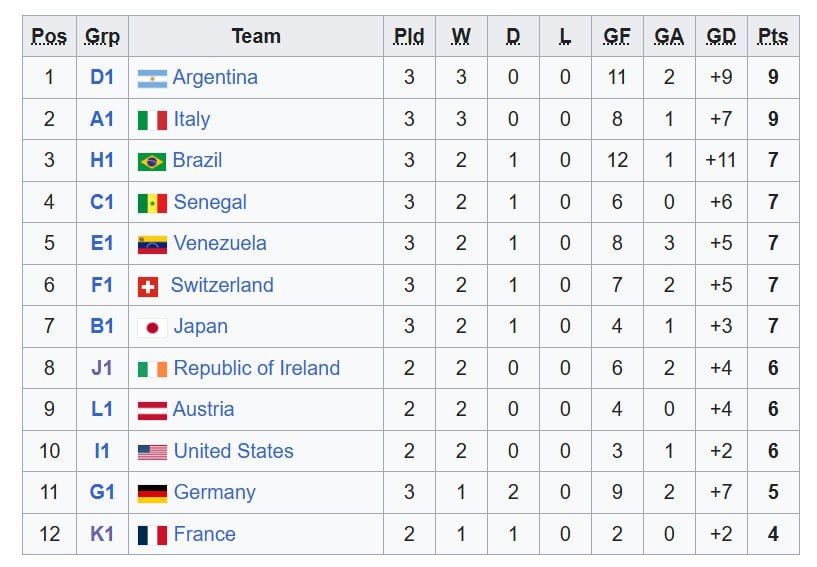This screenshot has height=567, width=817.
Task: Click the Grp column header
Action: click(x=102, y=36)
